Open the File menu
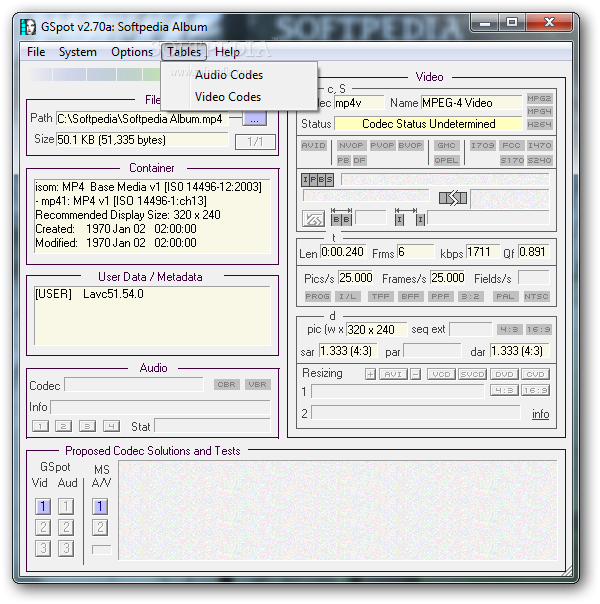 click(x=36, y=52)
